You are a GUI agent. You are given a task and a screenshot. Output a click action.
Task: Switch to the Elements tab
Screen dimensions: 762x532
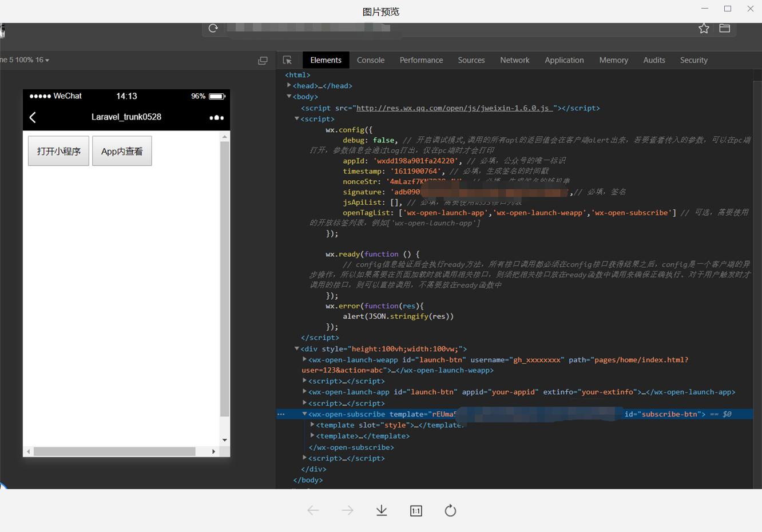326,60
